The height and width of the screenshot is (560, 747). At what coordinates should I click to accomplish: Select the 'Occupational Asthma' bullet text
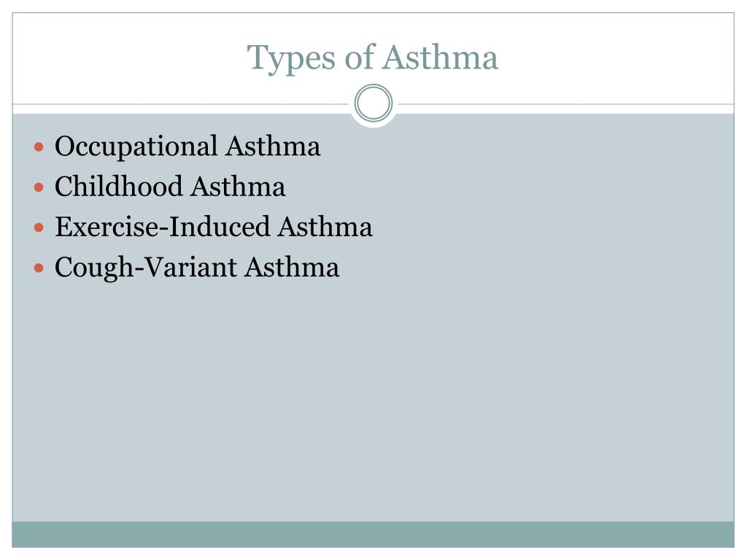pyautogui.click(x=187, y=147)
